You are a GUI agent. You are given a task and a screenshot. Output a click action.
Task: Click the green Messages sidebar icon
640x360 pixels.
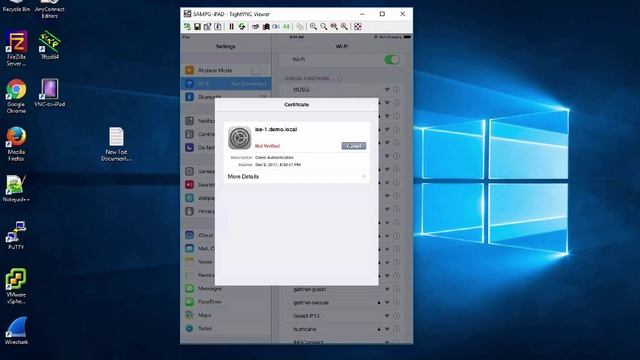click(189, 289)
